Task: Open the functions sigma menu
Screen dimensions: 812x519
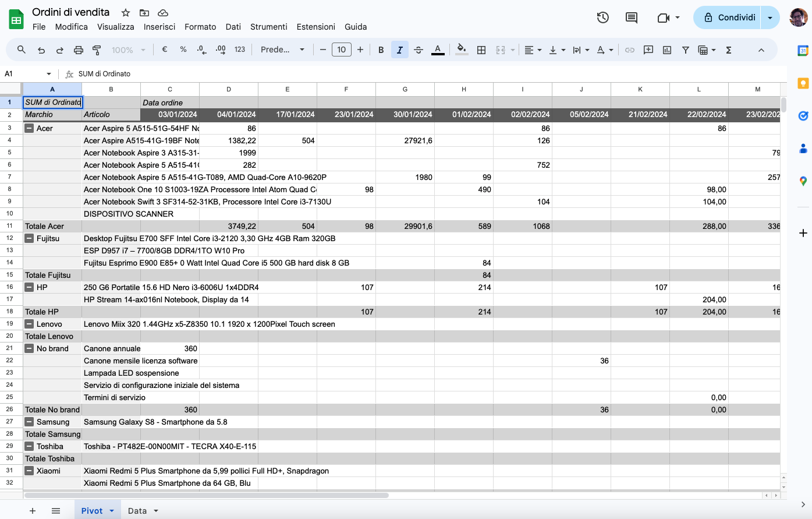Action: tap(729, 50)
